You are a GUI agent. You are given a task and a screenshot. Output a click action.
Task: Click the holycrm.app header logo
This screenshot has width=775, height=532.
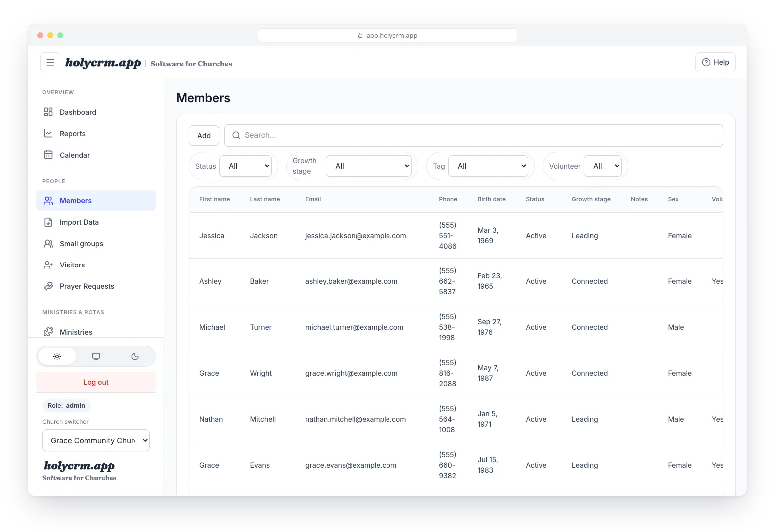click(103, 63)
